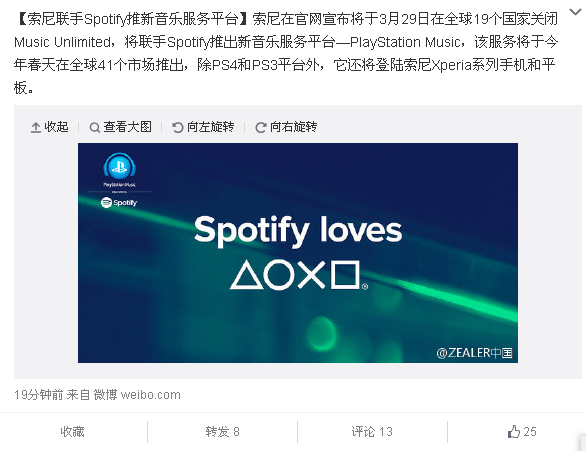Click the rotate-right clockwise arrow icon
Screen dimensions: 586x451
coord(260,128)
